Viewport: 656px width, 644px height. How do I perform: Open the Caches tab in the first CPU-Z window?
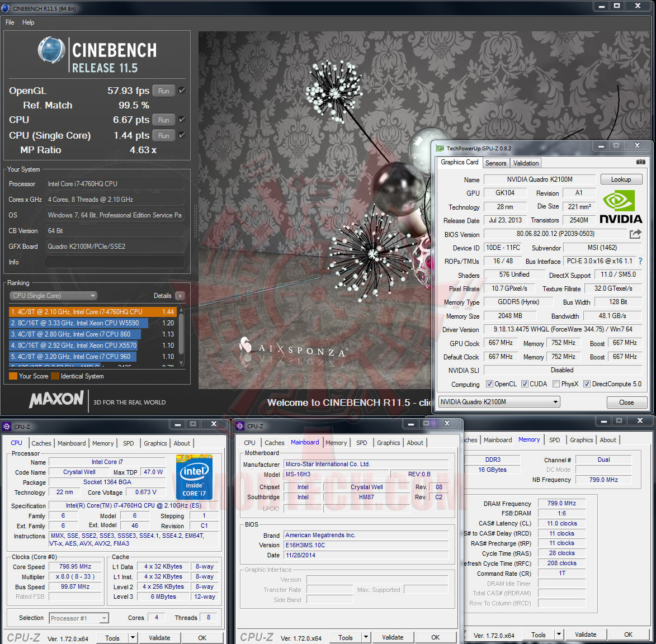[x=41, y=443]
